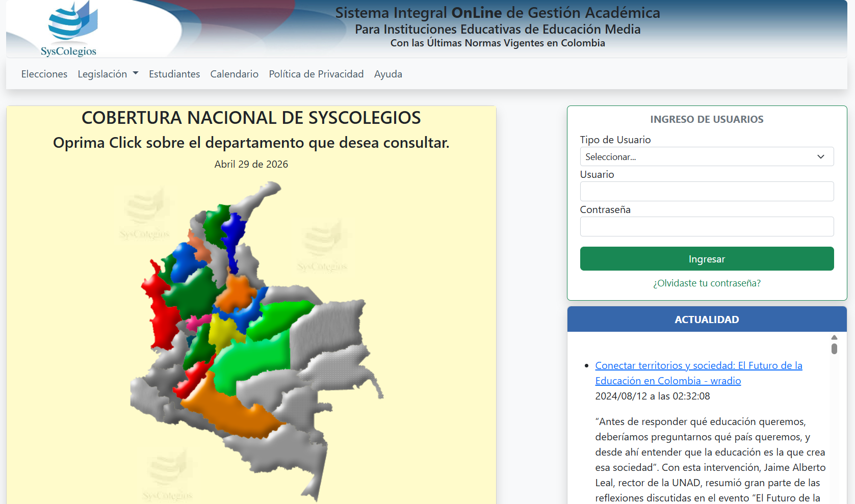Image resolution: width=855 pixels, height=504 pixels.
Task: Click the scroll-up arrow in the Actualidad panel
Action: [834, 337]
